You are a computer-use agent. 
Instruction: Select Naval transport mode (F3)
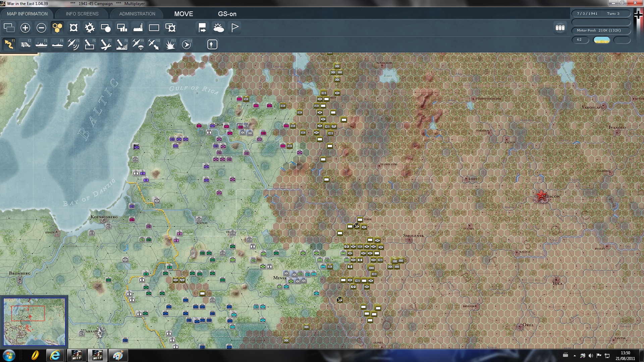pos(41,44)
